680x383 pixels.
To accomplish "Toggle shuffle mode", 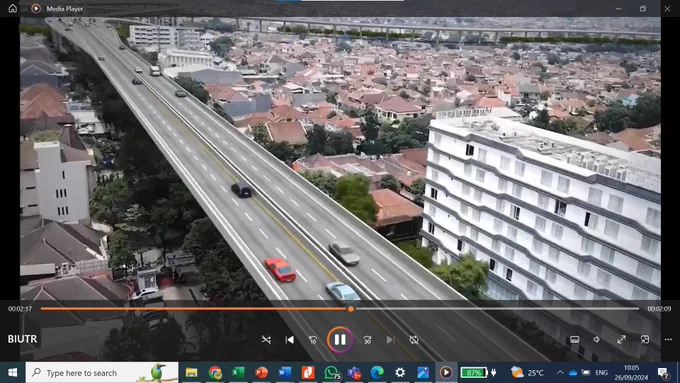I will (x=266, y=340).
